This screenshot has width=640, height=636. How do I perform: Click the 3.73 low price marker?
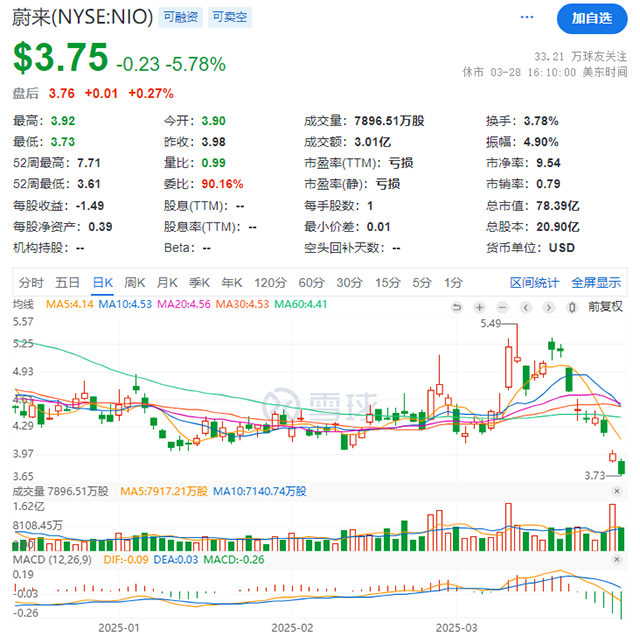(x=595, y=476)
